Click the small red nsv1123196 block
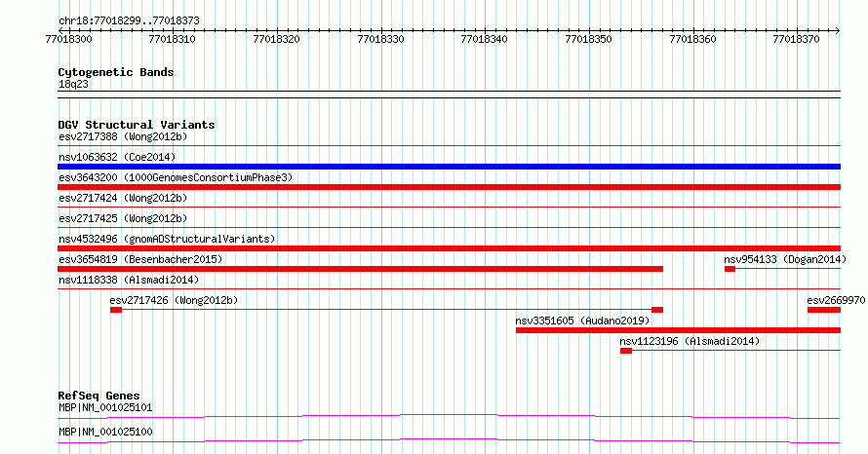868x454 pixels. tap(626, 351)
